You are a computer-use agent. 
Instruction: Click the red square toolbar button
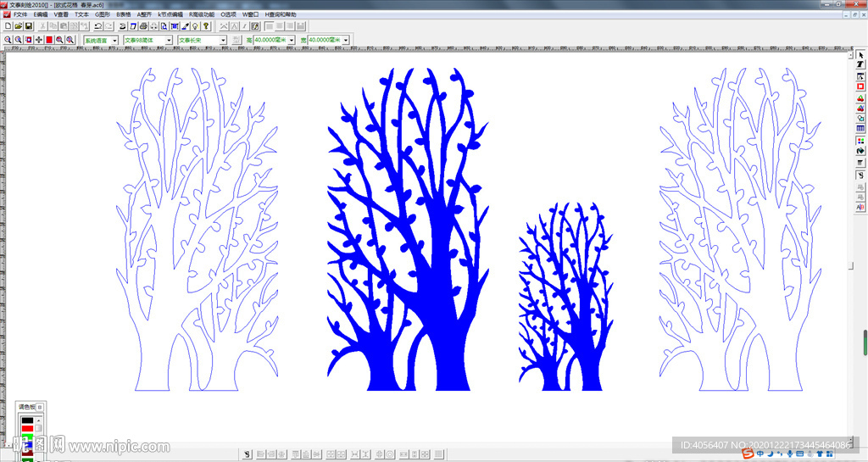click(x=48, y=40)
